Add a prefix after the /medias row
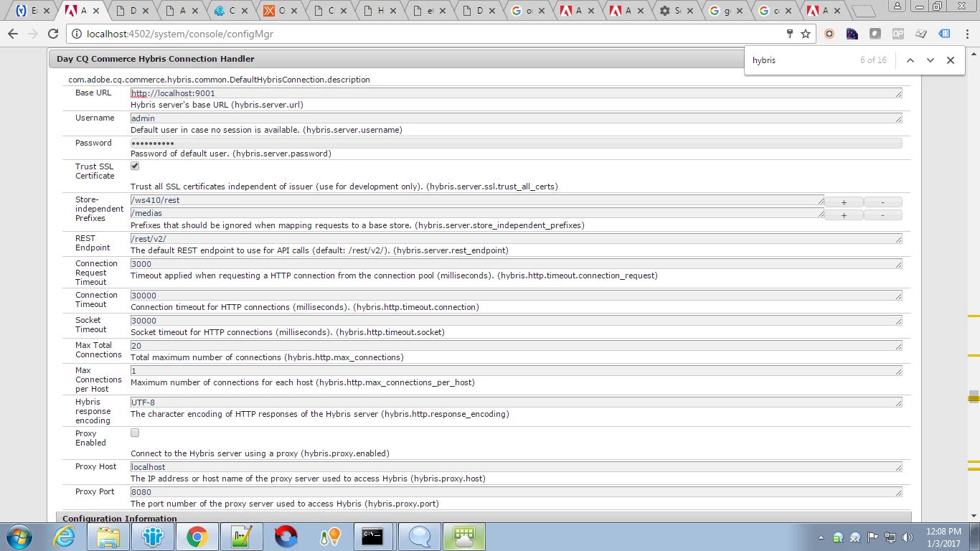 click(x=844, y=215)
